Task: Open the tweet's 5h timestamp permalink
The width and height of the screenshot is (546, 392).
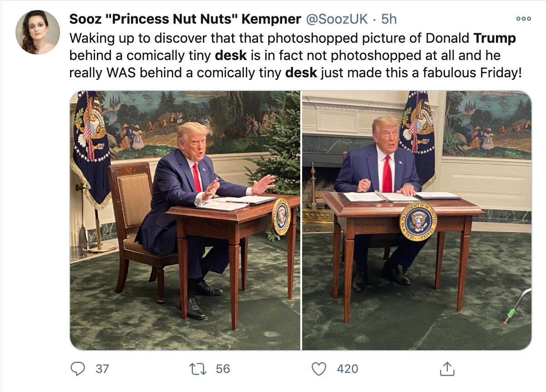Action: [389, 19]
